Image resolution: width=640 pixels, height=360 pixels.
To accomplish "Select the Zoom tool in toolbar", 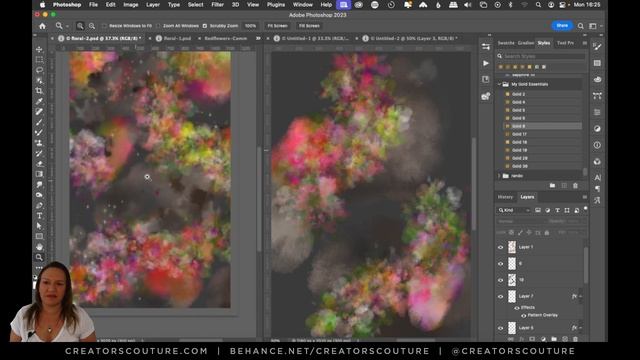I will tap(39, 257).
